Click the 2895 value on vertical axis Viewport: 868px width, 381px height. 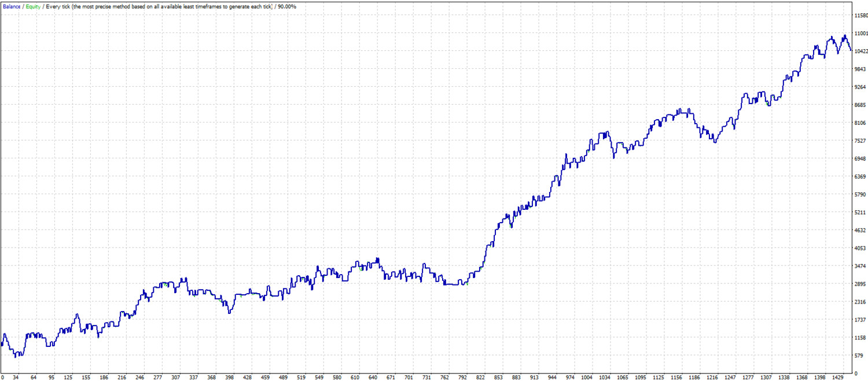859,284
